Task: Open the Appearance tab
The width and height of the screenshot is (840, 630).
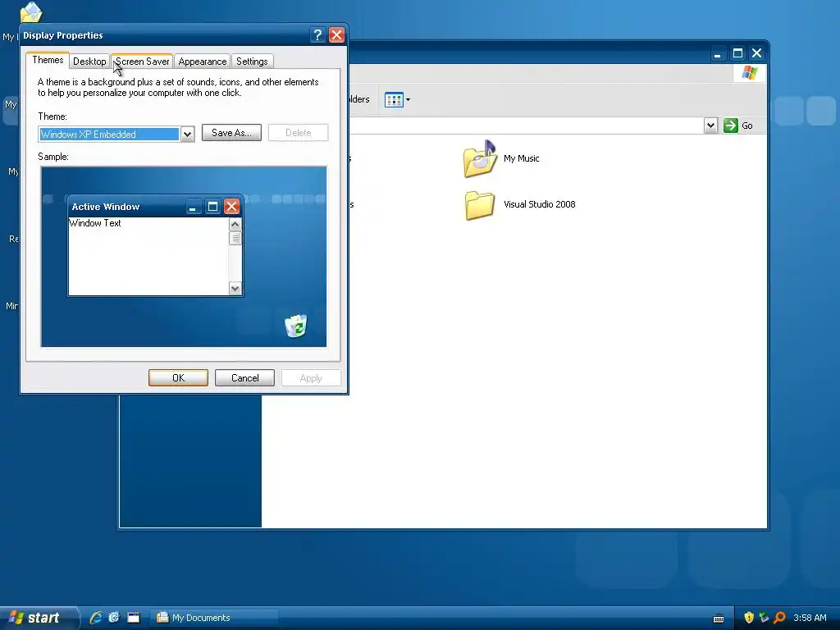Action: 203,62
